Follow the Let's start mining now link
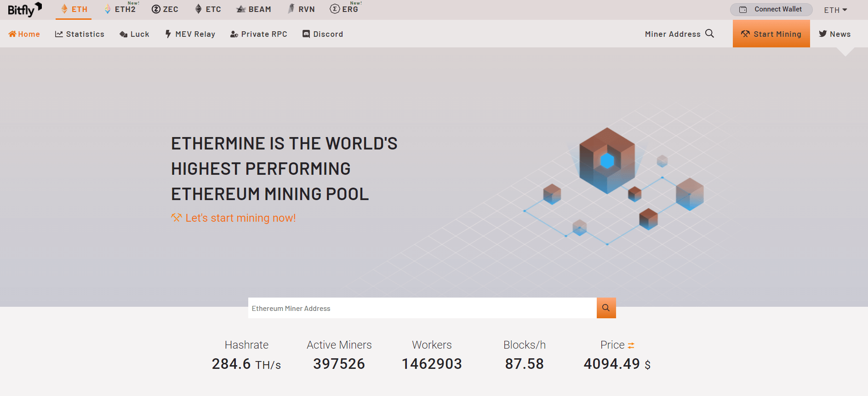Screen dimensions: 868x396 (234, 218)
